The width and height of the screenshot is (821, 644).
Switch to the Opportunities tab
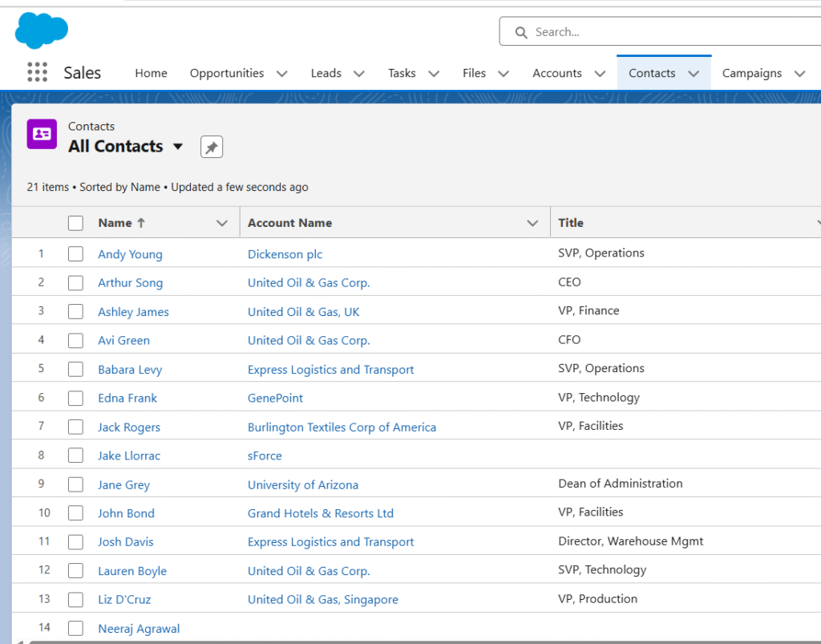(227, 73)
